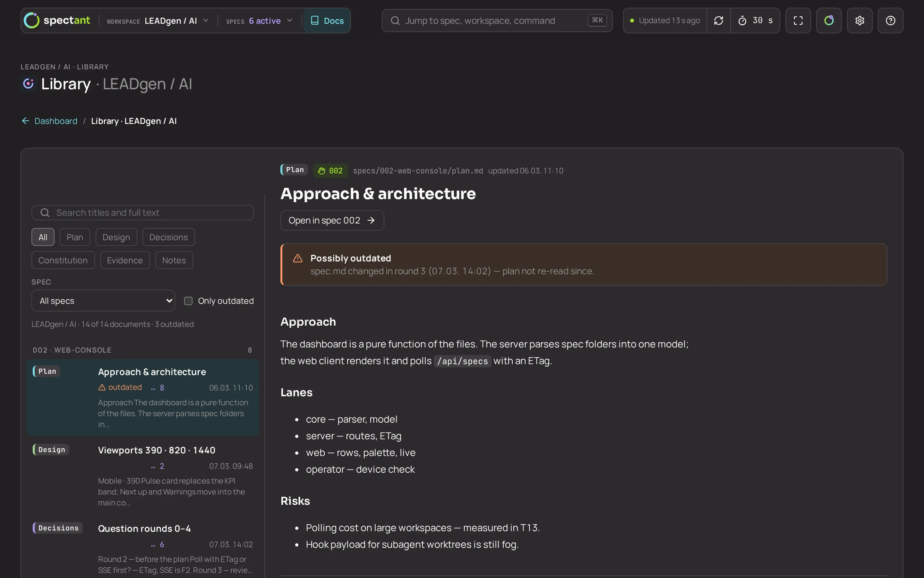The height and width of the screenshot is (578, 924).
Task: Click the Design tag in the list
Action: click(51, 450)
